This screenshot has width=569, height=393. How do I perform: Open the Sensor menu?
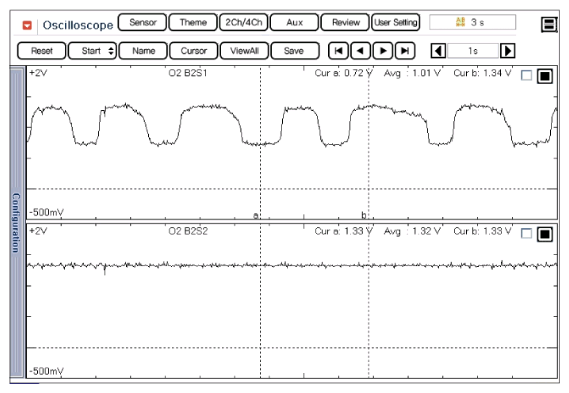[x=143, y=22]
